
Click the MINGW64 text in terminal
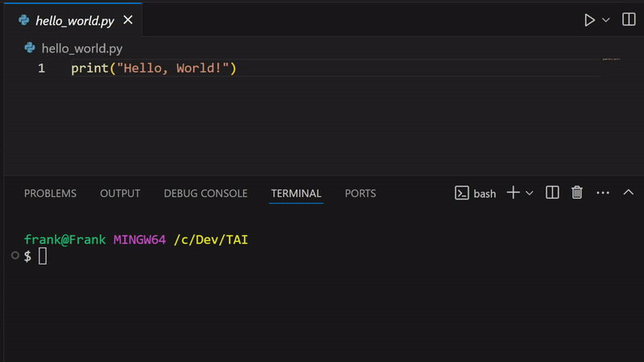coord(139,240)
